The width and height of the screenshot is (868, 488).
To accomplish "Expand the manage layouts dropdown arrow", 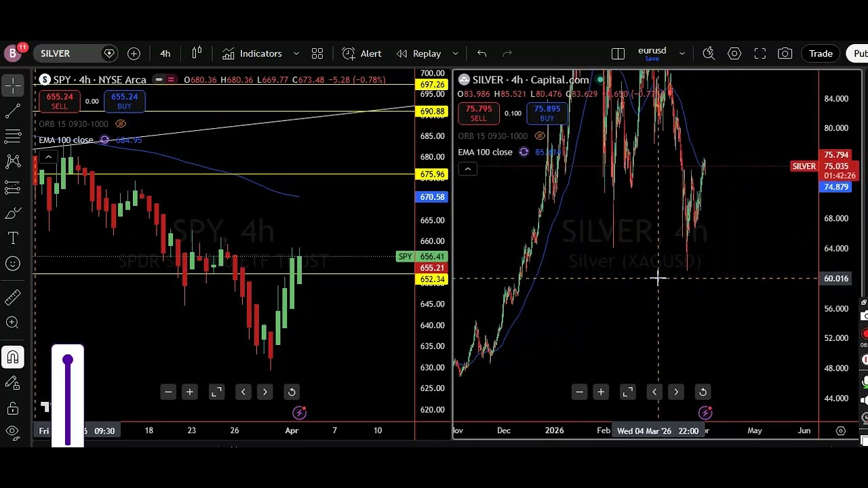I will coord(682,54).
